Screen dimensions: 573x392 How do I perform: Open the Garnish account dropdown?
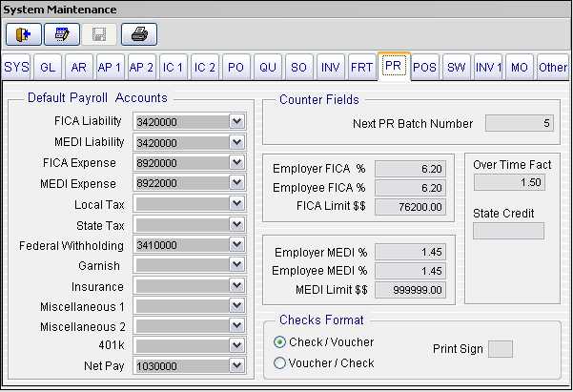236,265
